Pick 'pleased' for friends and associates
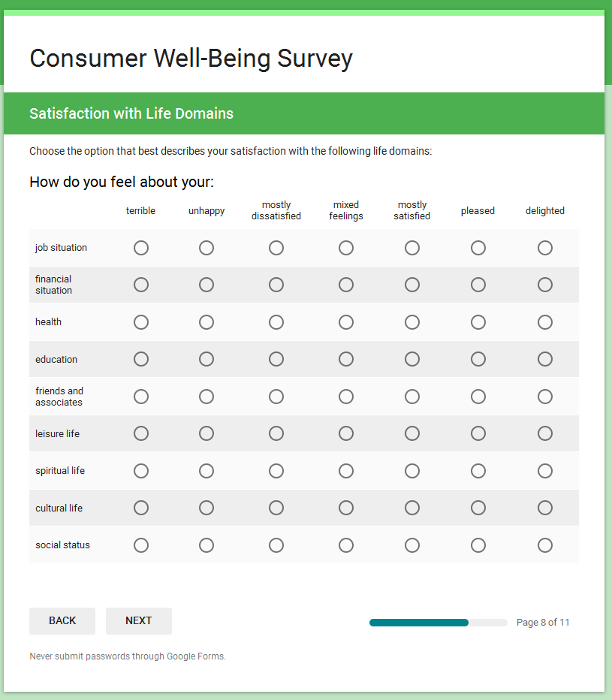This screenshot has width=612, height=700. 478,397
